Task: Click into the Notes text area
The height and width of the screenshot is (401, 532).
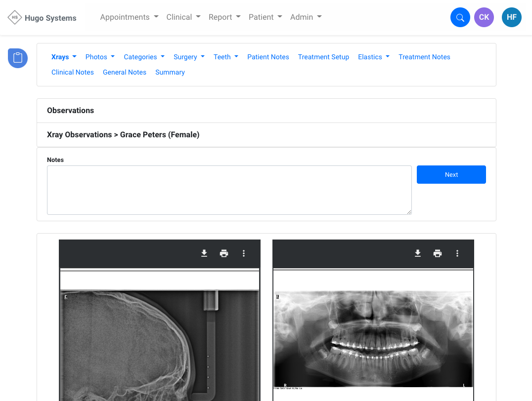Action: [229, 190]
